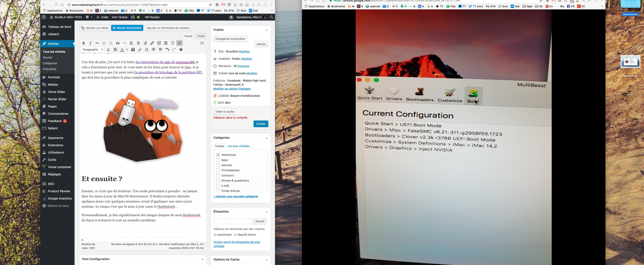Enter distraction-free writing mode
The width and height of the screenshot is (644, 265).
[202, 43]
